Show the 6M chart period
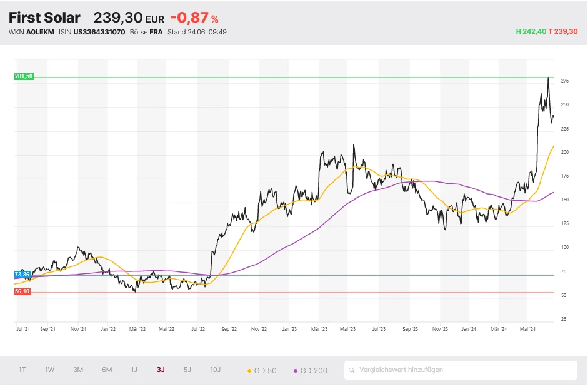 (x=107, y=370)
